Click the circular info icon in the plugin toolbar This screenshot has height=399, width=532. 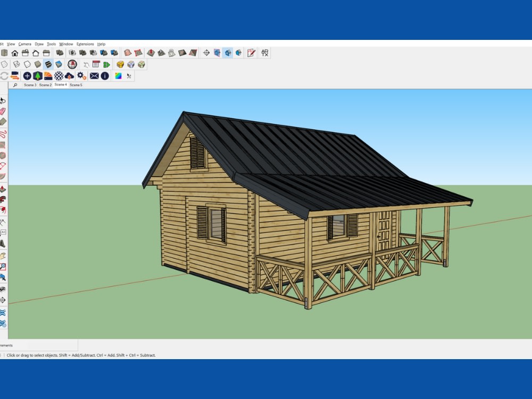(105, 76)
